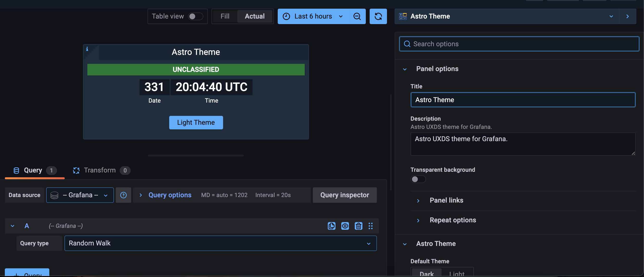This screenshot has height=277, width=644.
Task: Expand Query options row
Action: point(141,195)
